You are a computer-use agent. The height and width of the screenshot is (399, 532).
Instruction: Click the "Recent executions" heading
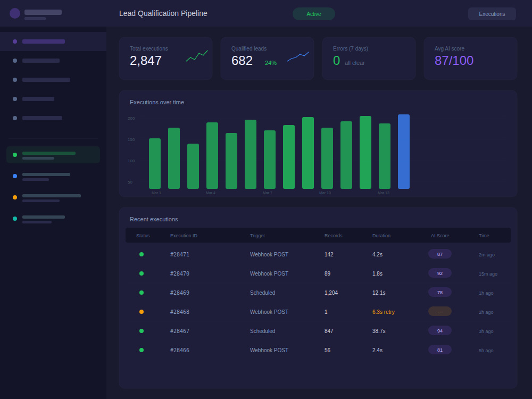[154, 219]
